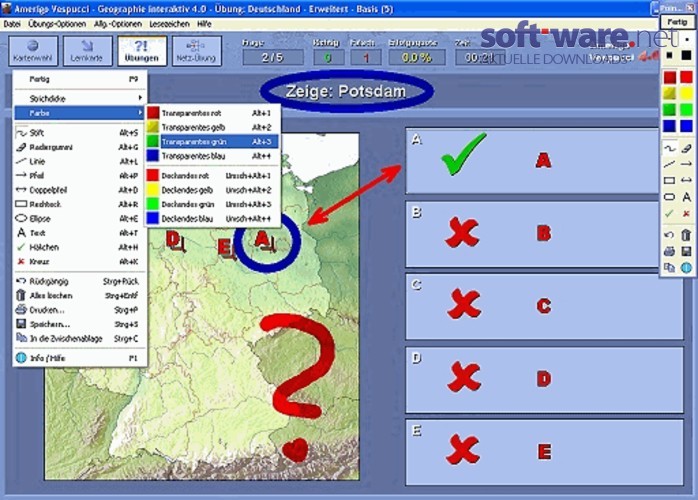Choose the line tool in the floating palette

tap(670, 164)
